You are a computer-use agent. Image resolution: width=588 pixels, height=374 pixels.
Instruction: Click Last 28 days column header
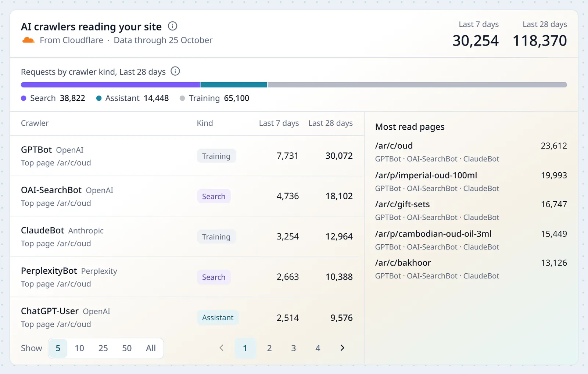(330, 123)
